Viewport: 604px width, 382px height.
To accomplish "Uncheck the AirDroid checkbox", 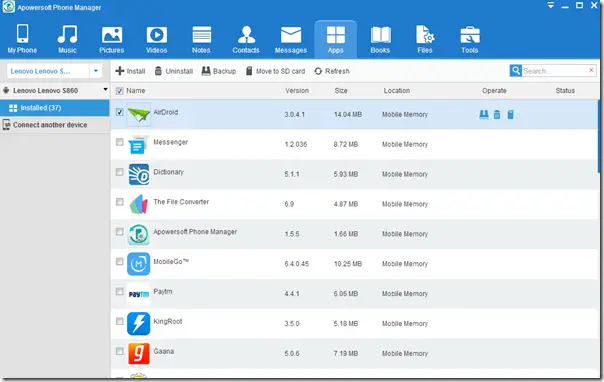I will tap(119, 112).
